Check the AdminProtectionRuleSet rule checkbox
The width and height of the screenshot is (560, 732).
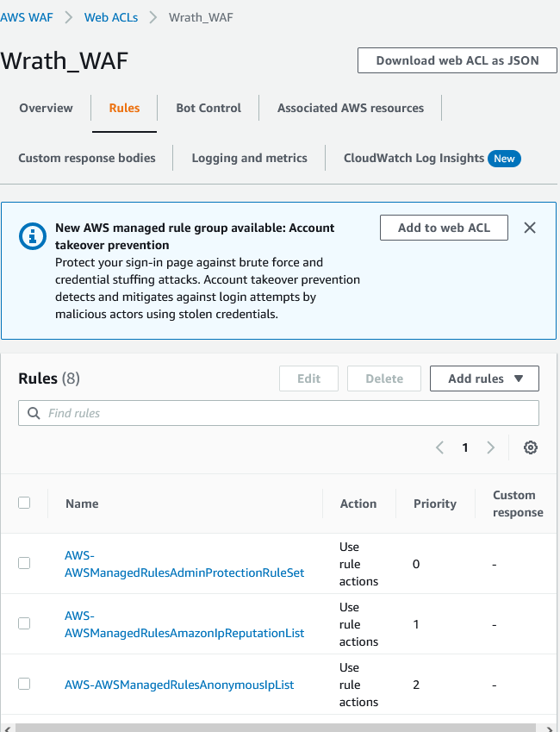(24, 563)
